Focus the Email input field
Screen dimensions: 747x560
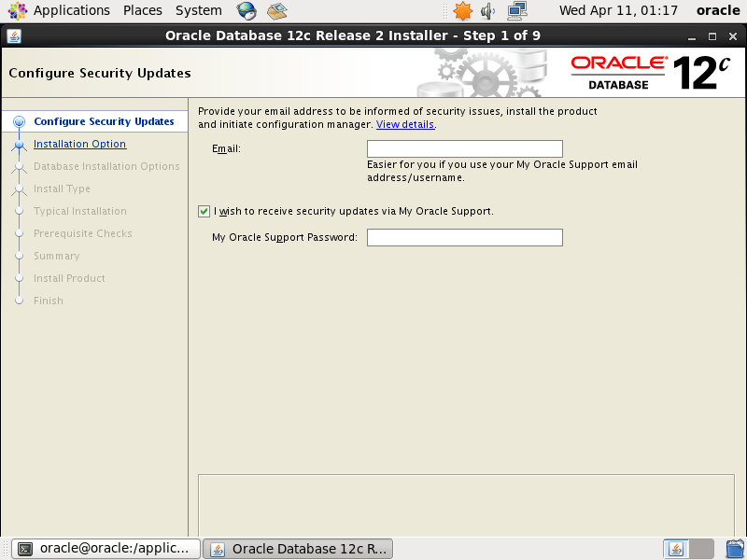[464, 148]
